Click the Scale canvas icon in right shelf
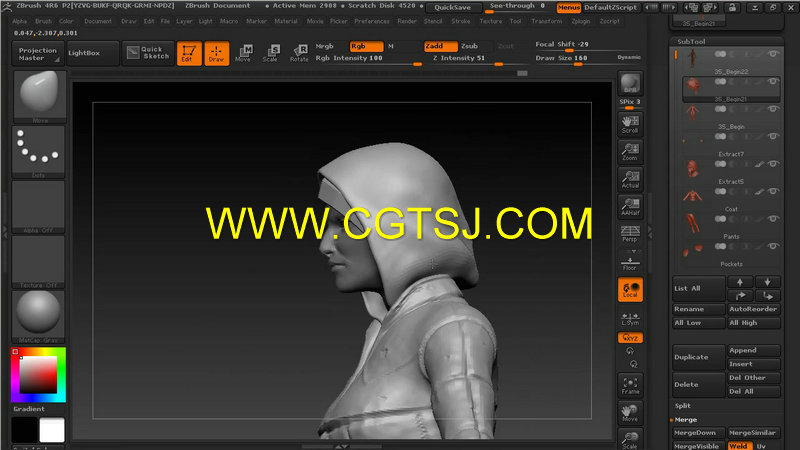Screen dimensions: 800x450 (x=630, y=440)
